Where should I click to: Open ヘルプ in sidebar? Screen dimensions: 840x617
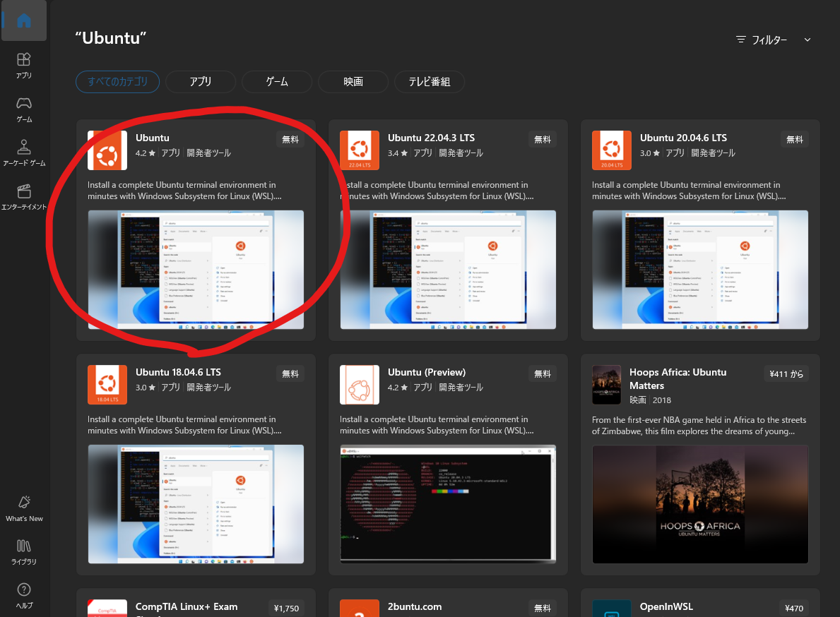point(24,596)
